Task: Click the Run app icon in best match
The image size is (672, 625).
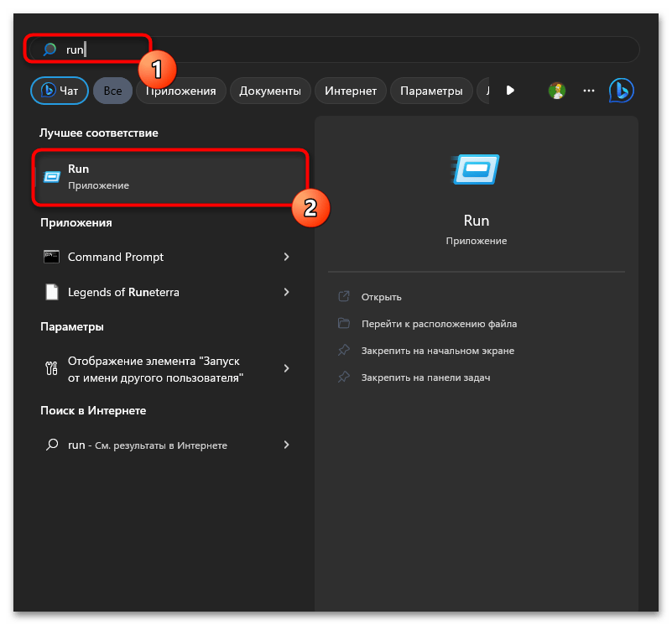Action: point(52,177)
